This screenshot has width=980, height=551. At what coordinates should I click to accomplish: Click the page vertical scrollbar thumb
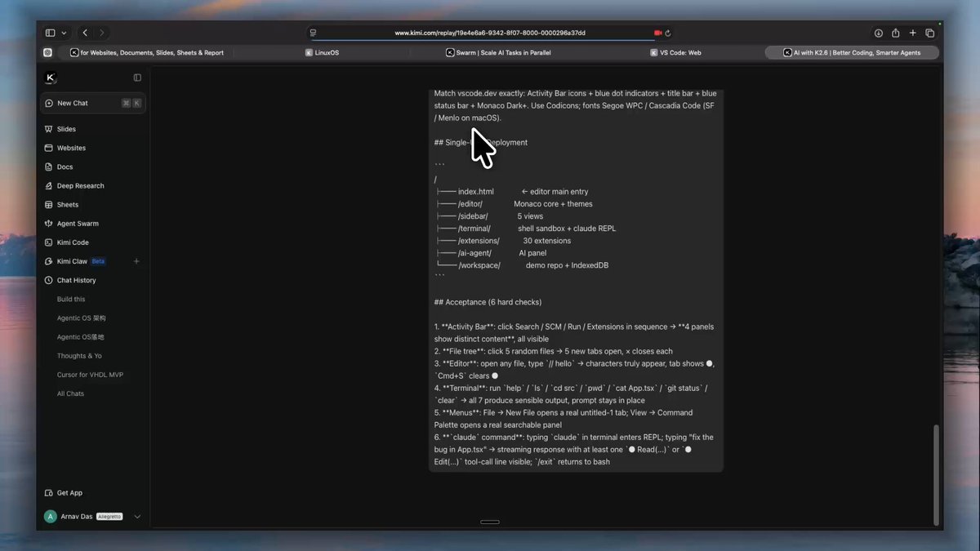[x=936, y=474]
